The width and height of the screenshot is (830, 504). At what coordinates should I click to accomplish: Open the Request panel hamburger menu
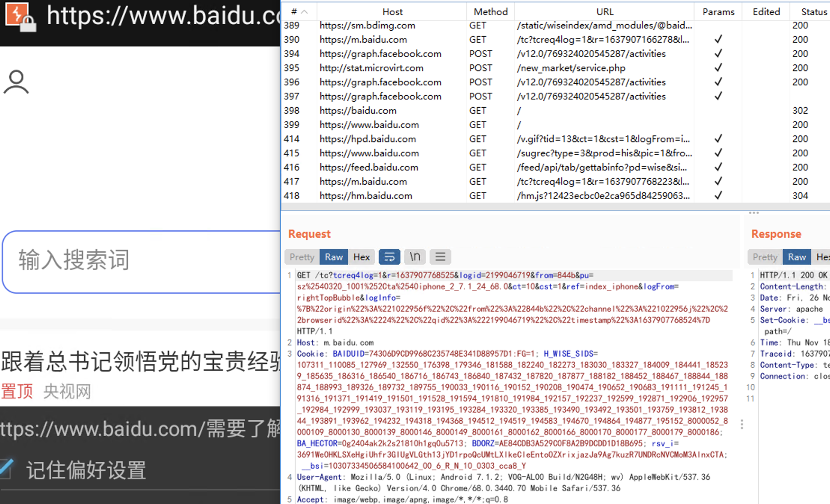click(x=440, y=257)
